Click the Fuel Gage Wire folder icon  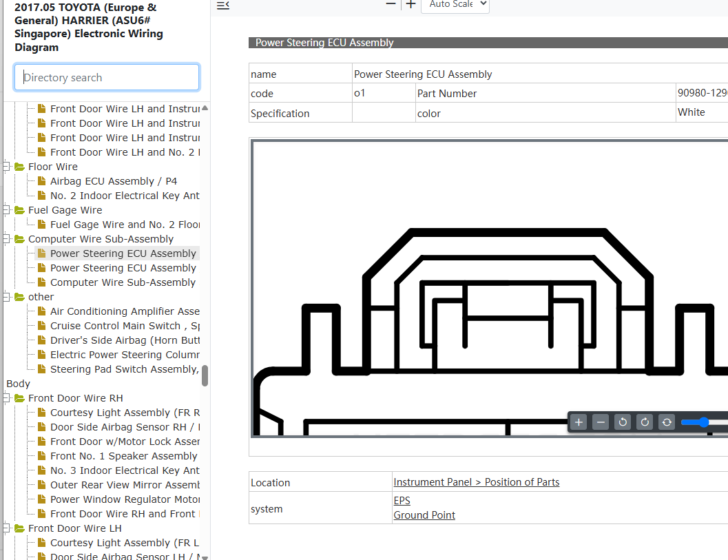tap(19, 210)
